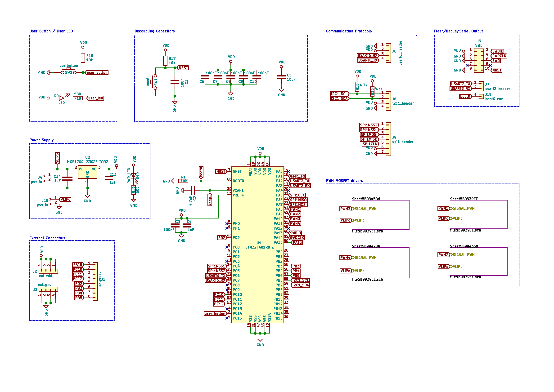Select the U2 MCP1700 regulator symbol

click(x=87, y=172)
